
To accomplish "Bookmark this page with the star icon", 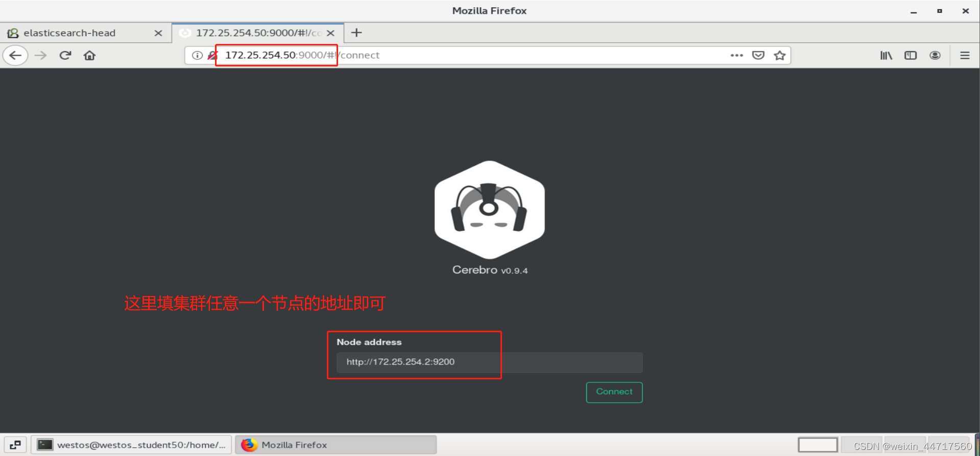I will pos(779,55).
